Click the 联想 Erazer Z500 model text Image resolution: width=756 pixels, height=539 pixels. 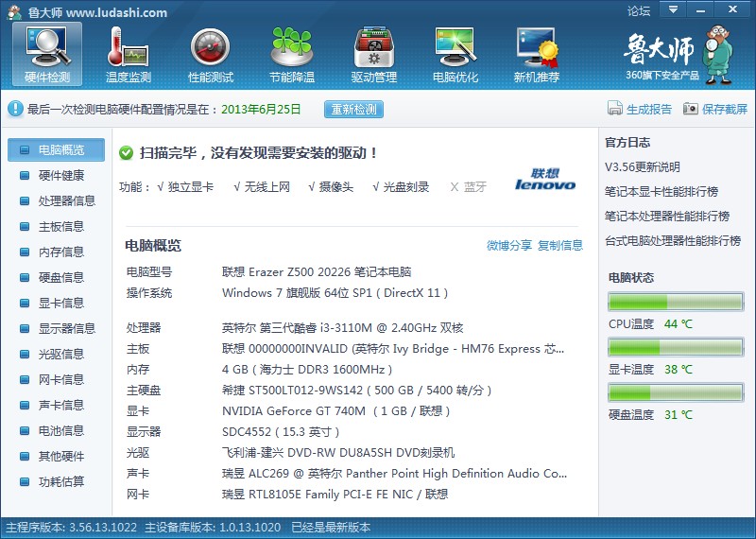pyautogui.click(x=317, y=272)
